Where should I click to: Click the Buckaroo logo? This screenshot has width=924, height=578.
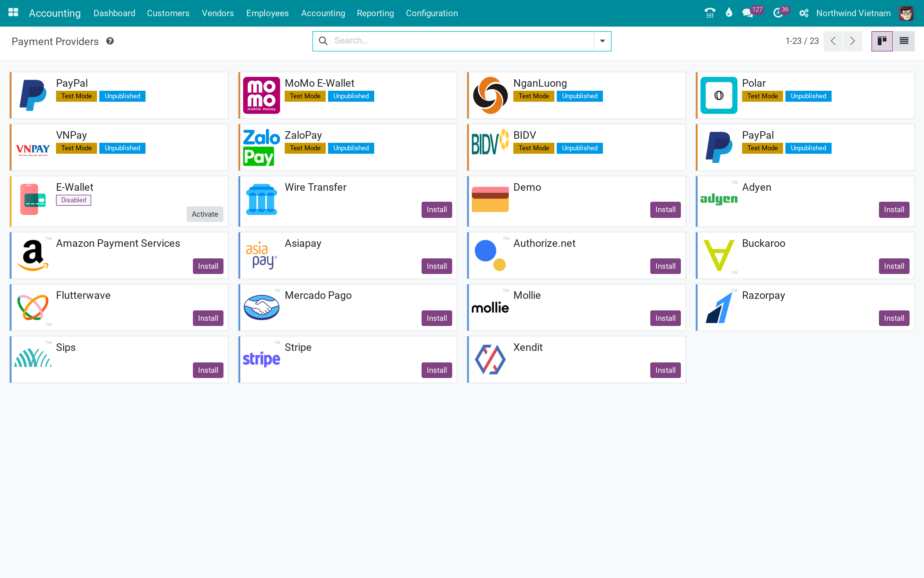(719, 255)
